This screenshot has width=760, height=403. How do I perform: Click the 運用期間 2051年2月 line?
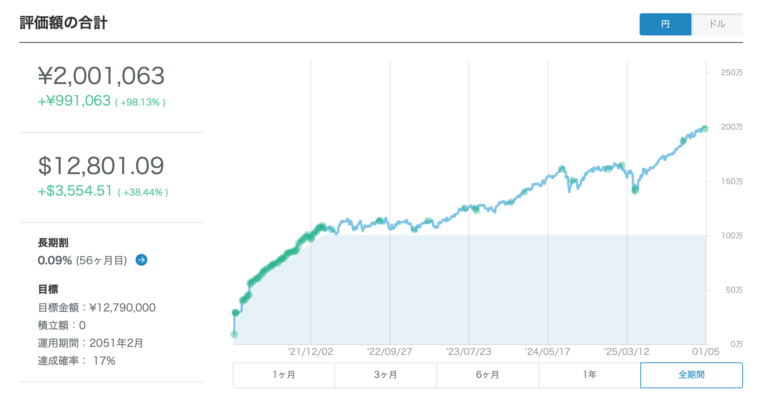(90, 343)
